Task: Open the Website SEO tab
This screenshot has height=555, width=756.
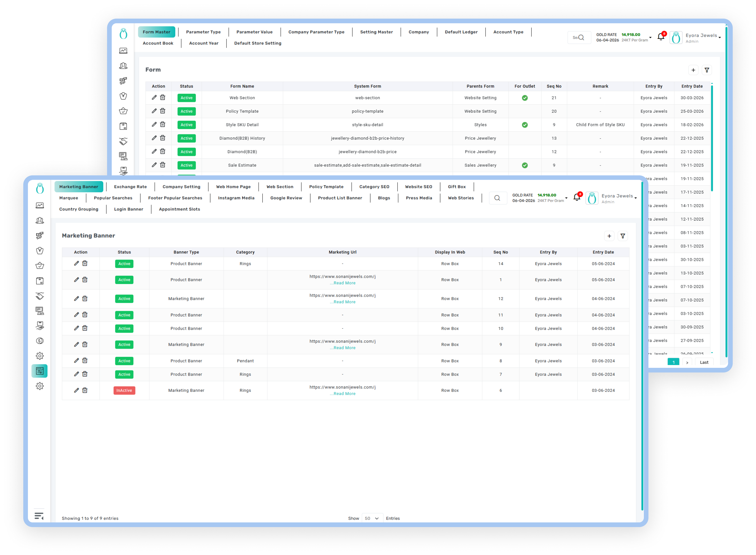Action: [418, 186]
